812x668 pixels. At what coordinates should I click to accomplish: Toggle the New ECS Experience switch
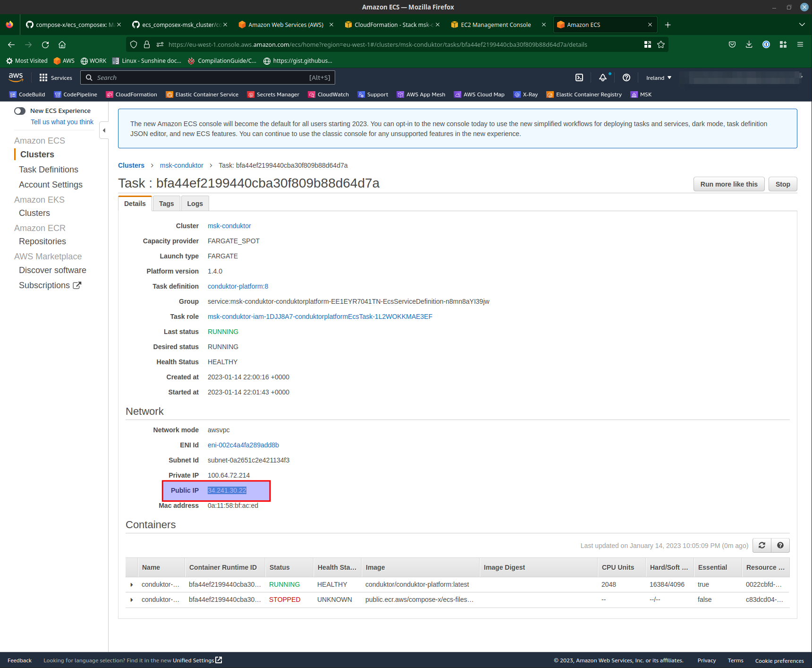(20, 111)
